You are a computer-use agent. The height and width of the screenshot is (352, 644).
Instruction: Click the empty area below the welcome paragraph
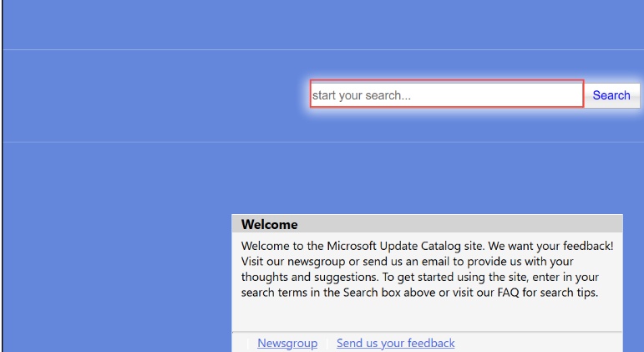tap(426, 316)
